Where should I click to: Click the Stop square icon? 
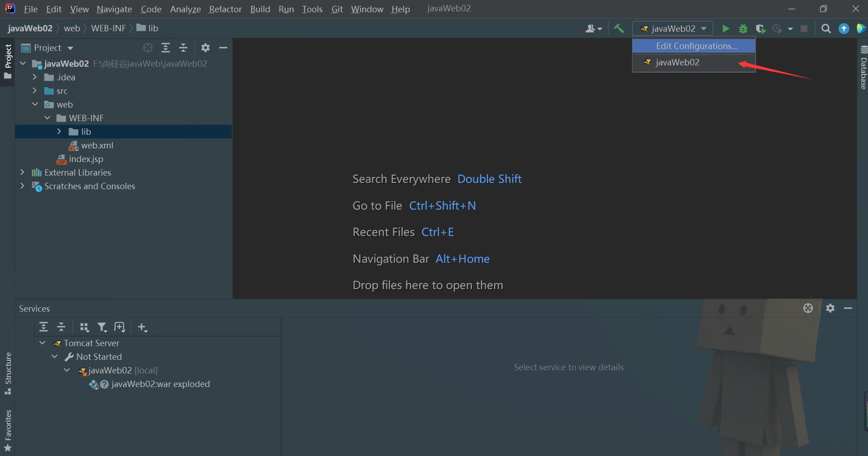(804, 29)
